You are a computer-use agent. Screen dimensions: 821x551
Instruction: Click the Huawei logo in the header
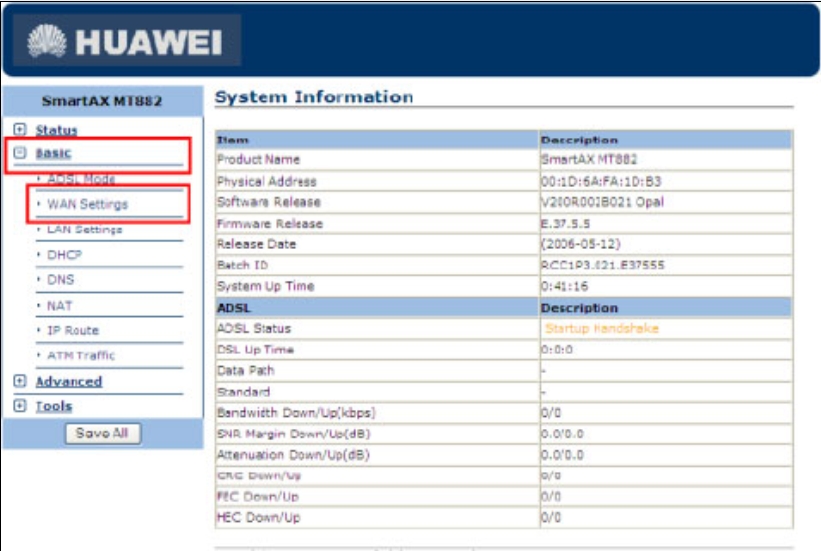(127, 41)
